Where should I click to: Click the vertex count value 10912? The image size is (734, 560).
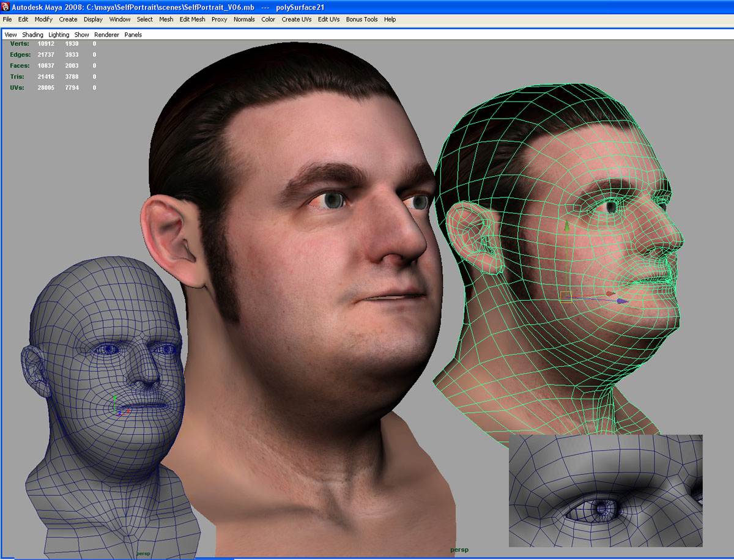coord(46,44)
